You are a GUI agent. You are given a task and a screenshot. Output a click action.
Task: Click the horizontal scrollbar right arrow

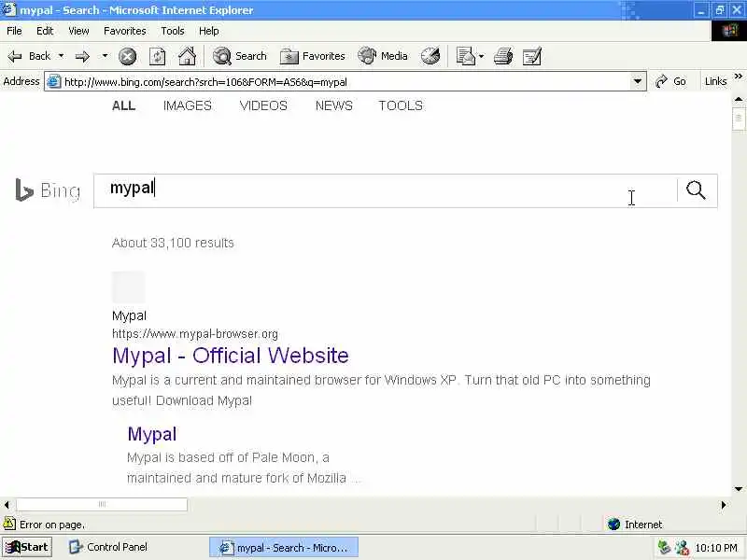pyautogui.click(x=724, y=504)
